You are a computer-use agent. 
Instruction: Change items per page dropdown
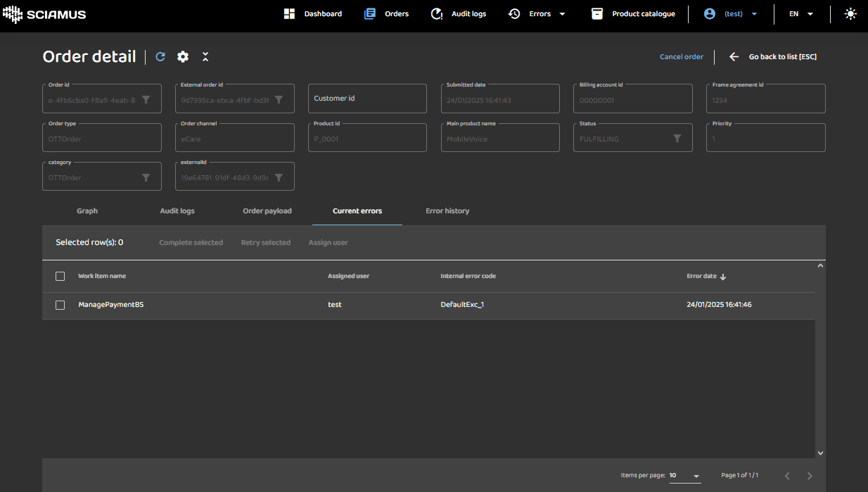coord(684,476)
